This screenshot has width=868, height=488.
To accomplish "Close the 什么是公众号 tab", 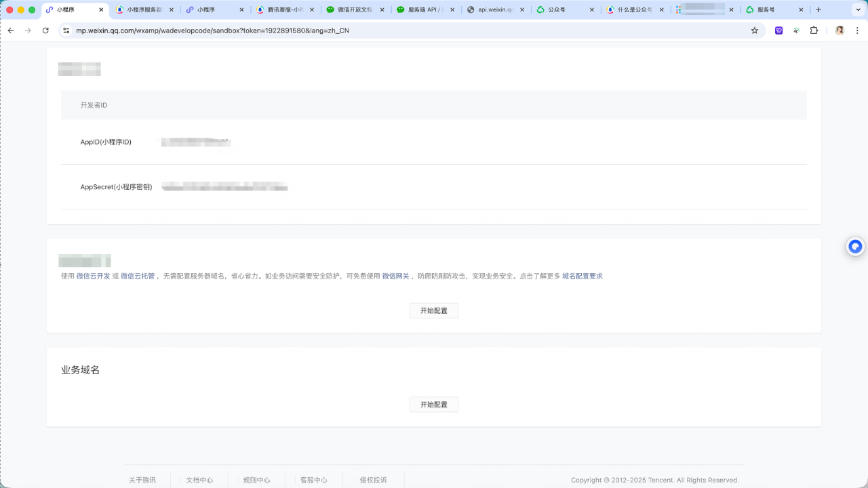I will pos(662,10).
